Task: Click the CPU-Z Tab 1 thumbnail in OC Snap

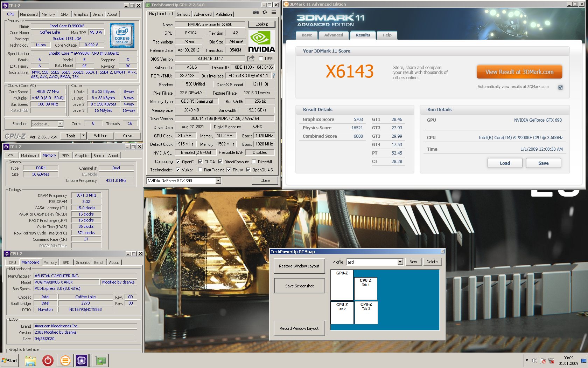Action: point(366,288)
